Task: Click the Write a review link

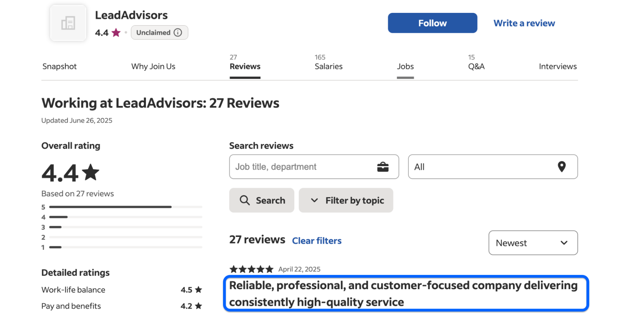Action: click(x=524, y=23)
